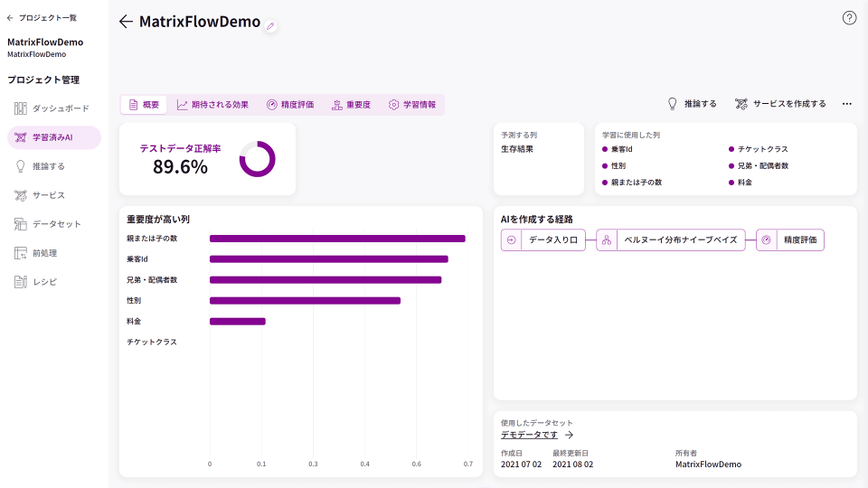The height and width of the screenshot is (488, 868).
Task: Click the pencil edit icon beside project title
Action: (270, 26)
